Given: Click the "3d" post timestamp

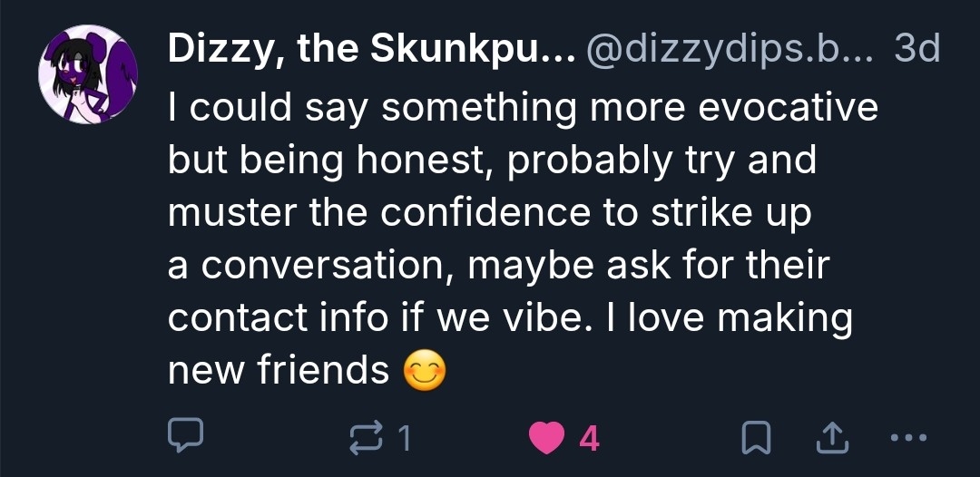Looking at the screenshot, I should click(x=917, y=52).
